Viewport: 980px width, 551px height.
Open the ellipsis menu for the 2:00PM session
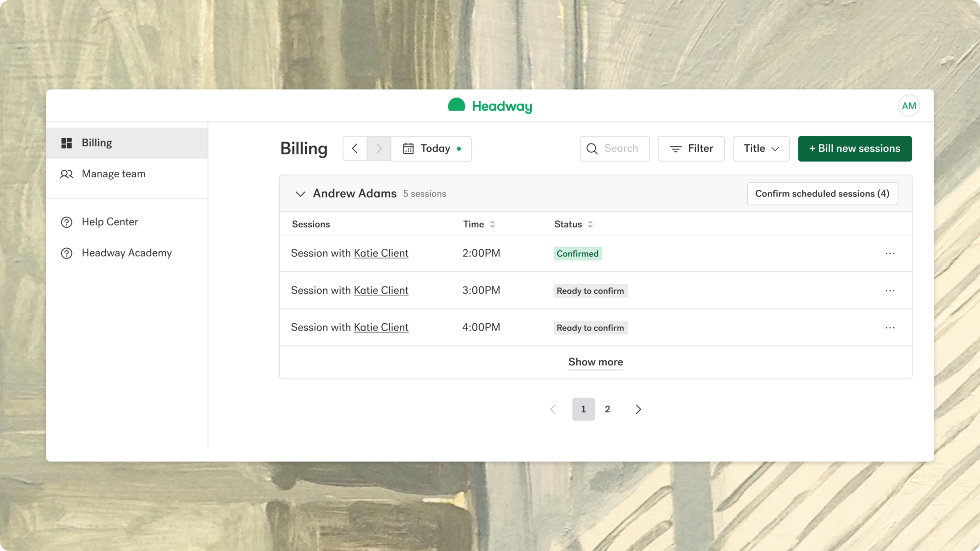point(890,253)
